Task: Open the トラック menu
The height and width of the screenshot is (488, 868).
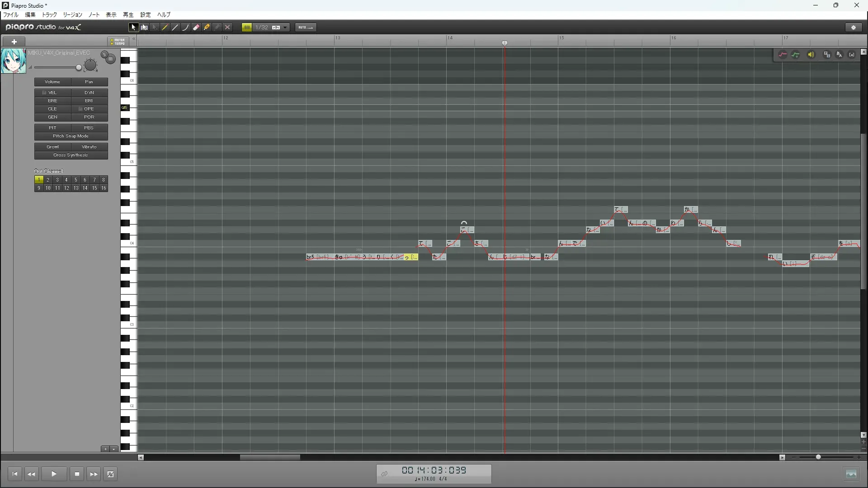Action: point(49,15)
